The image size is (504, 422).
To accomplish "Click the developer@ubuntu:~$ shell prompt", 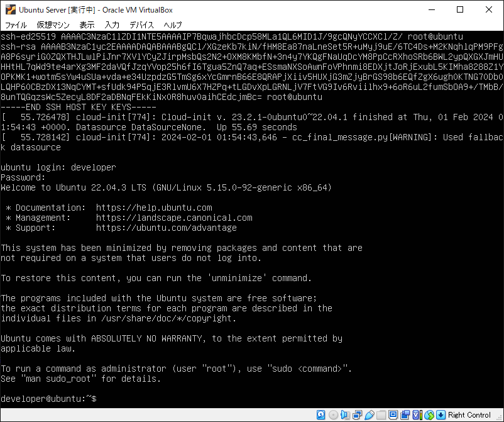I will [x=48, y=399].
